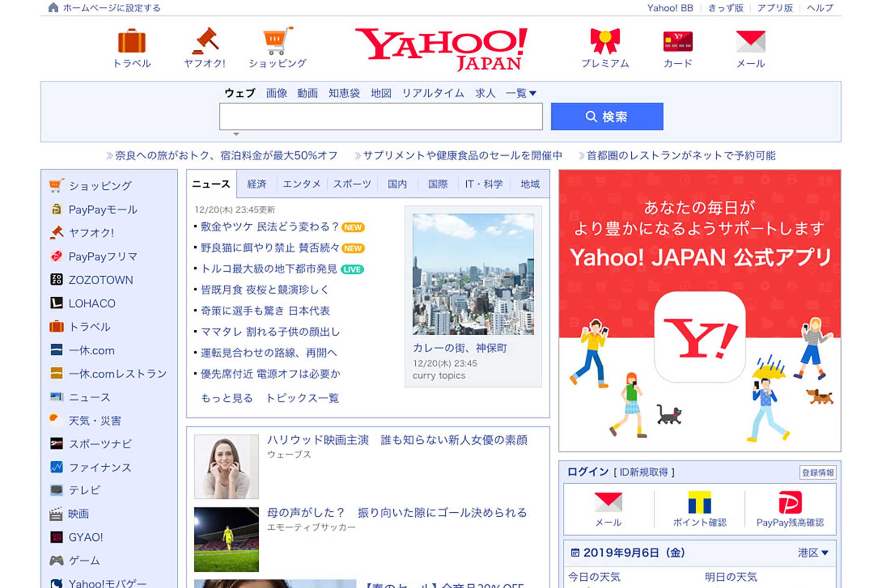This screenshot has height=588, width=882.
Task: Open the ヘルプ link
Action: pyautogui.click(x=820, y=8)
